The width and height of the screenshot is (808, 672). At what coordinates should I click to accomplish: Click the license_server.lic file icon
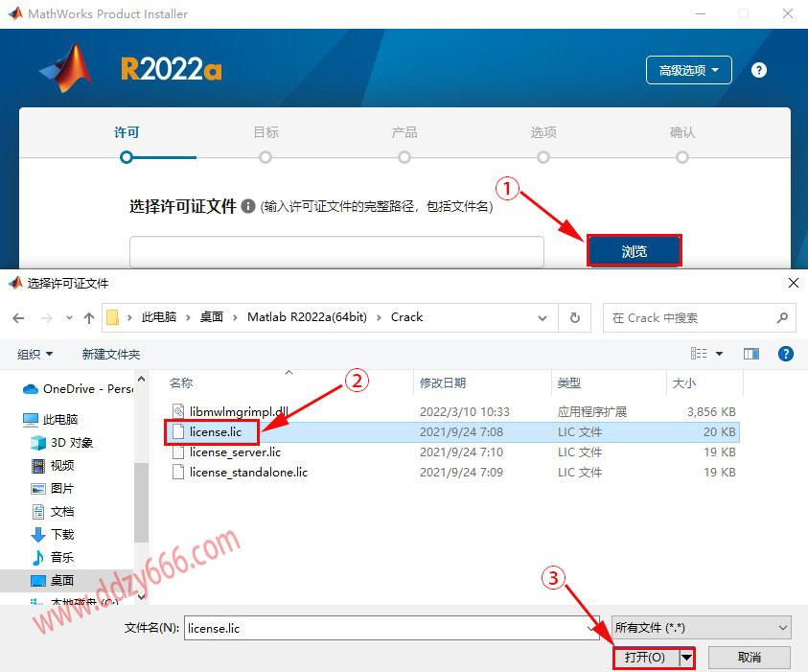point(178,452)
